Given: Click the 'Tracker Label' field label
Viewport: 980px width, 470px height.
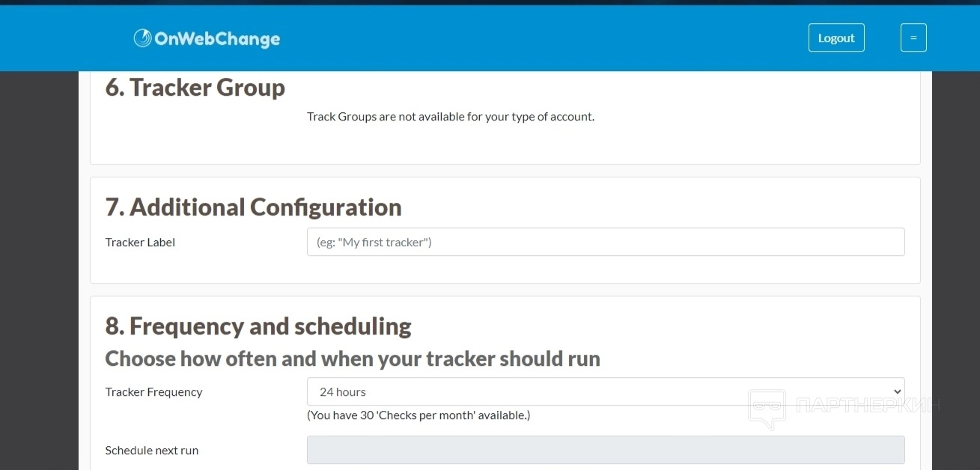Looking at the screenshot, I should click(140, 242).
